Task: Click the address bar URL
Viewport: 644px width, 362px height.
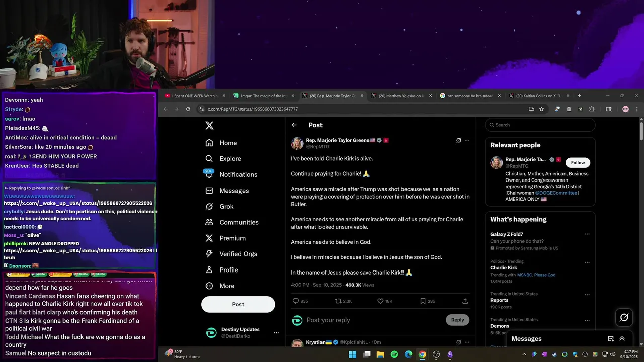Action: tap(253, 109)
